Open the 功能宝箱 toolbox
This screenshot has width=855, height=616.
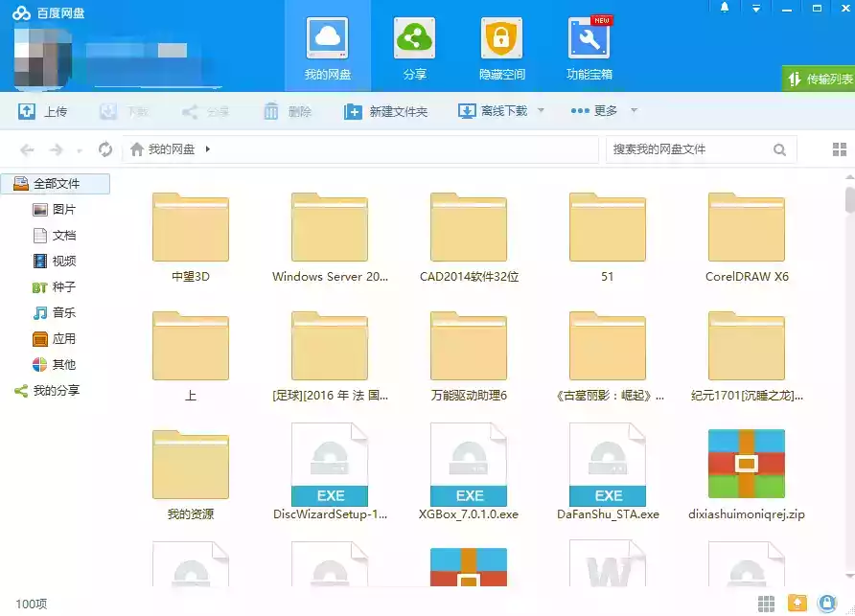click(589, 45)
